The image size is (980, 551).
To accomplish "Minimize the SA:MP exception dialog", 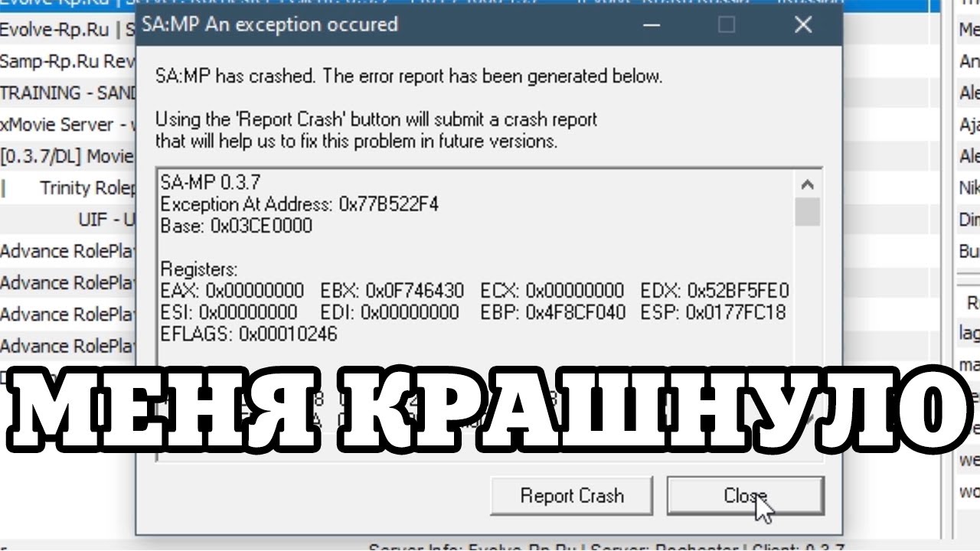I will (652, 25).
